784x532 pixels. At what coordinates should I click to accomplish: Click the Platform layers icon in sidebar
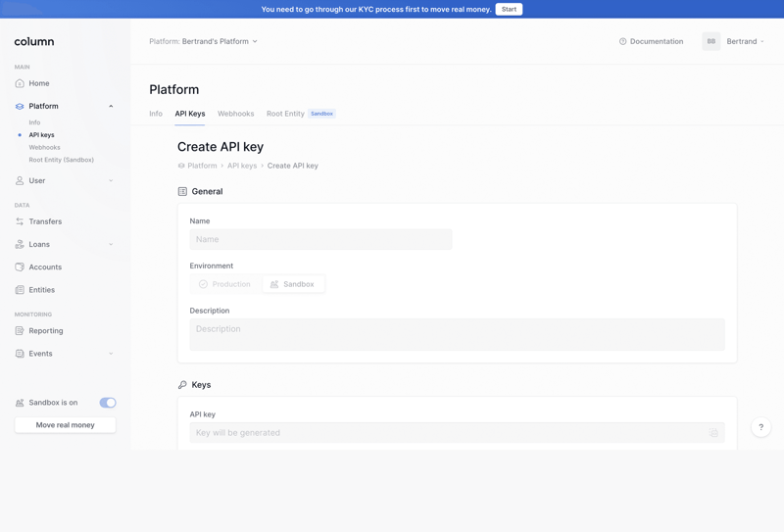[20, 106]
